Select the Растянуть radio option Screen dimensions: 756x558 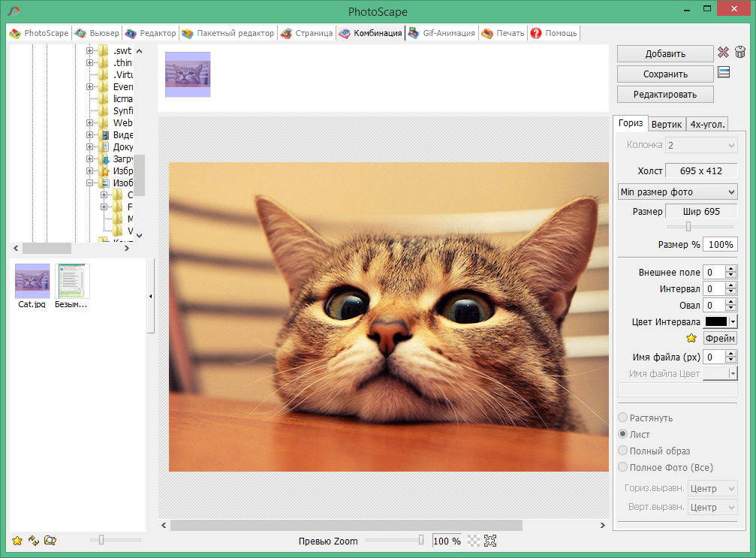[622, 418]
